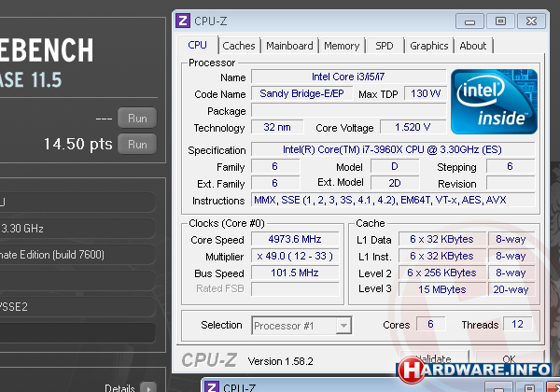Click the Cores count 6
Viewport: 560px width, 392px height.
(x=430, y=324)
